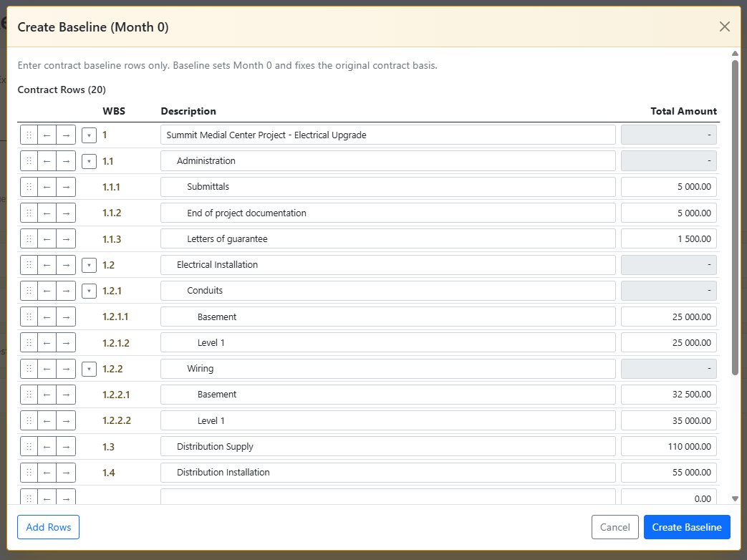The height and width of the screenshot is (560, 747).
Task: Collapse WBS 1 project root row
Action: 89,135
